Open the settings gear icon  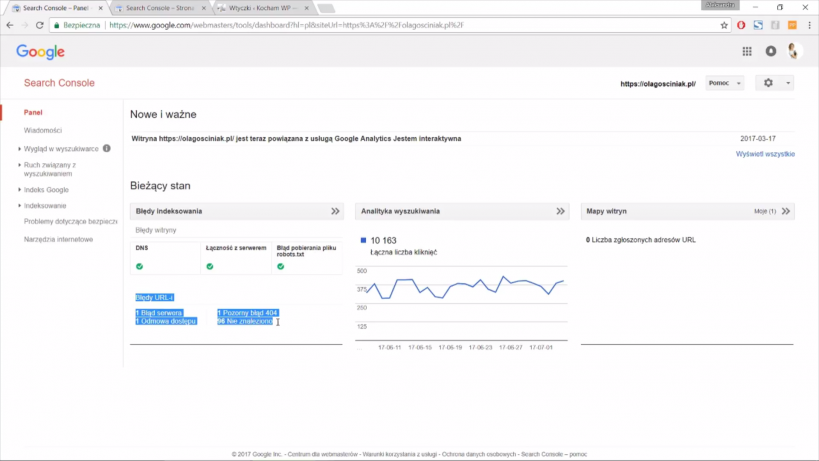coord(768,83)
